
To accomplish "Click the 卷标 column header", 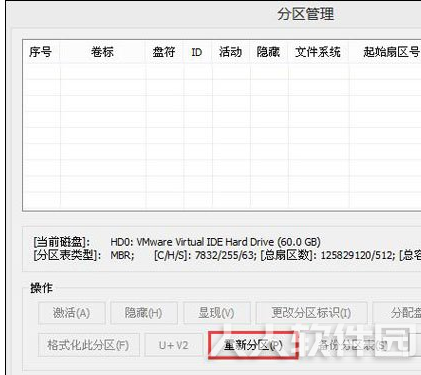I will [x=102, y=52].
